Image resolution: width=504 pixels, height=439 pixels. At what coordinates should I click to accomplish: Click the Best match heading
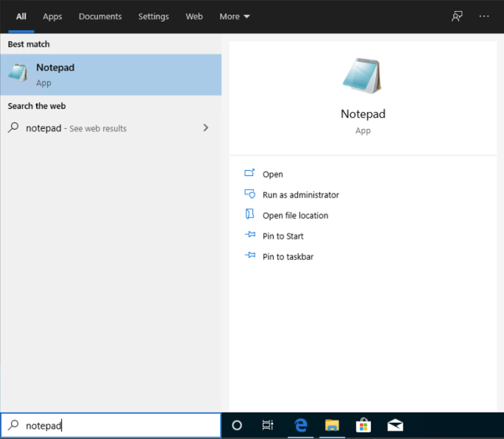(x=29, y=44)
